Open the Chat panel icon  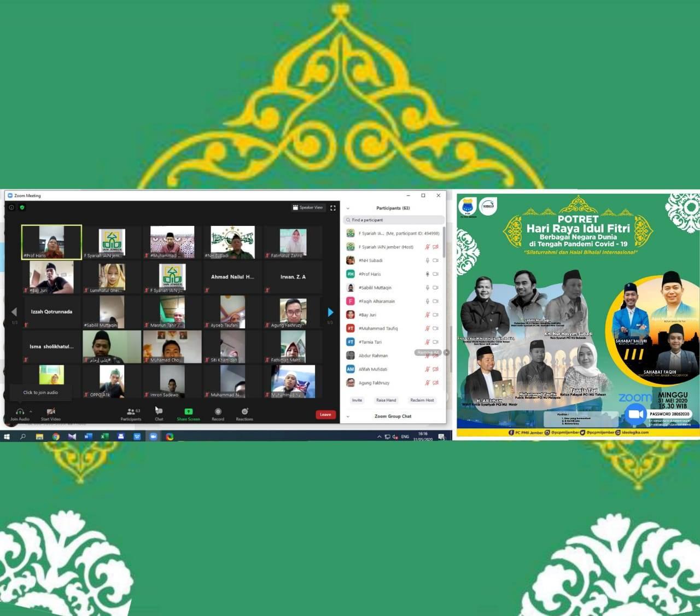tap(159, 411)
